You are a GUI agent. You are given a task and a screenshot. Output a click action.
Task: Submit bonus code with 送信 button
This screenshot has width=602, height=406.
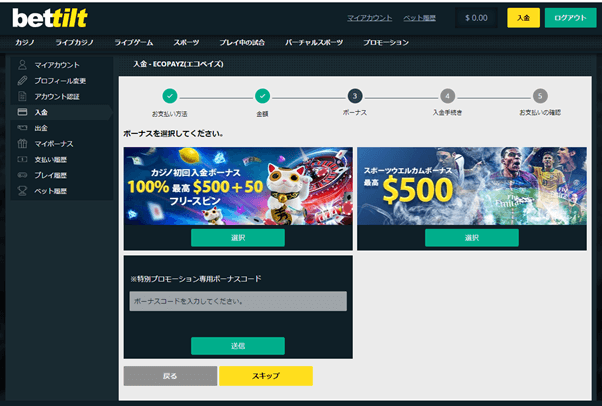click(x=238, y=346)
